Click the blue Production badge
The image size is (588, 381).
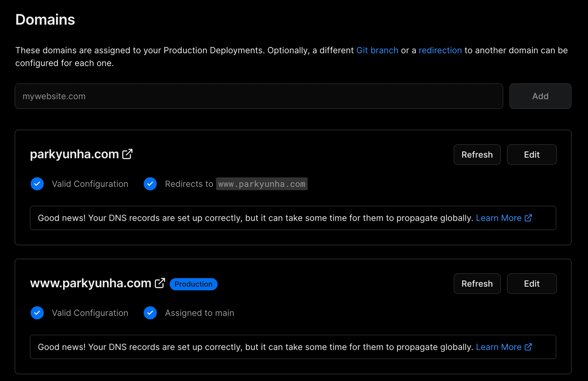click(193, 284)
